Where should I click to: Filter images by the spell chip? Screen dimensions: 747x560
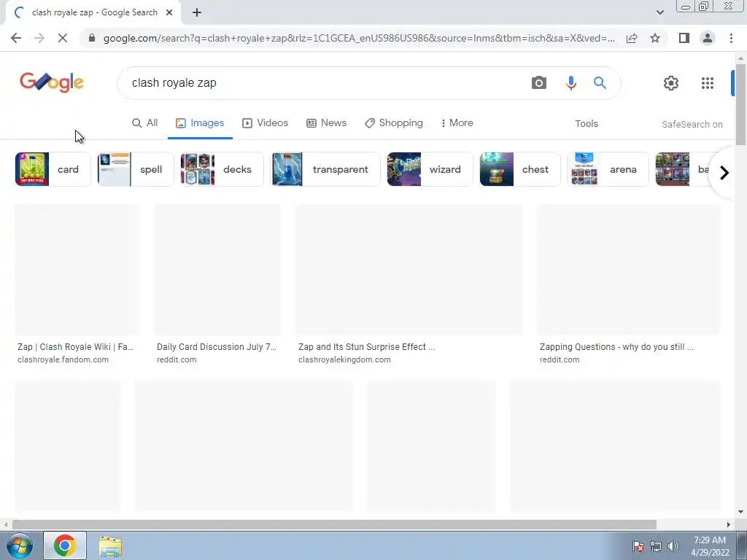136,169
